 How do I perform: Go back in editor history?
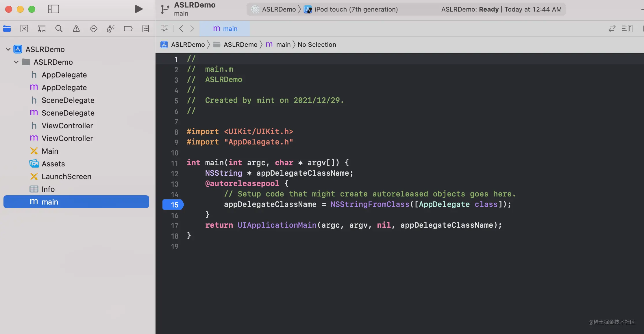point(181,29)
